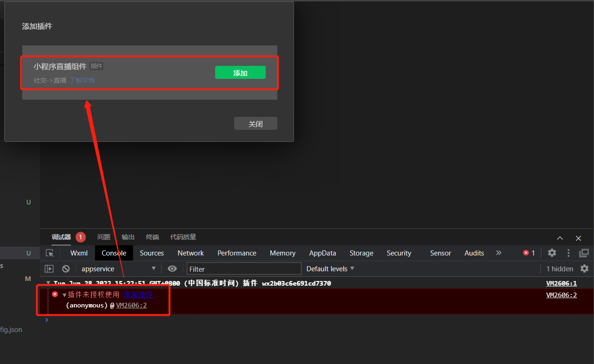Viewport: 594px width, 364px height.
Task: Activate the inspect element picker icon
Action: click(50, 253)
